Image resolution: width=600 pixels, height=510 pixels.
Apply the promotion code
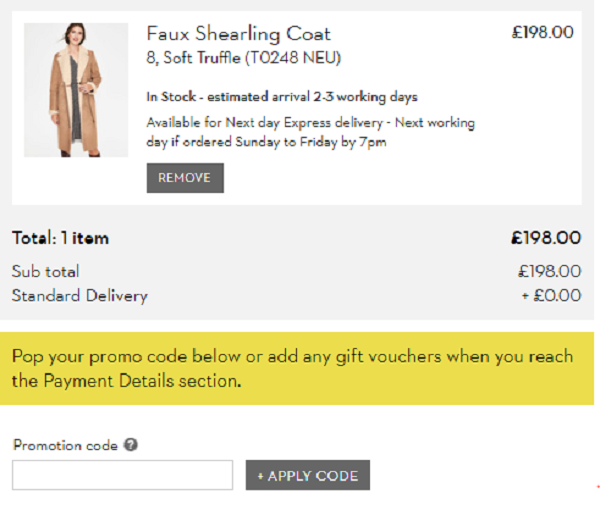308,475
